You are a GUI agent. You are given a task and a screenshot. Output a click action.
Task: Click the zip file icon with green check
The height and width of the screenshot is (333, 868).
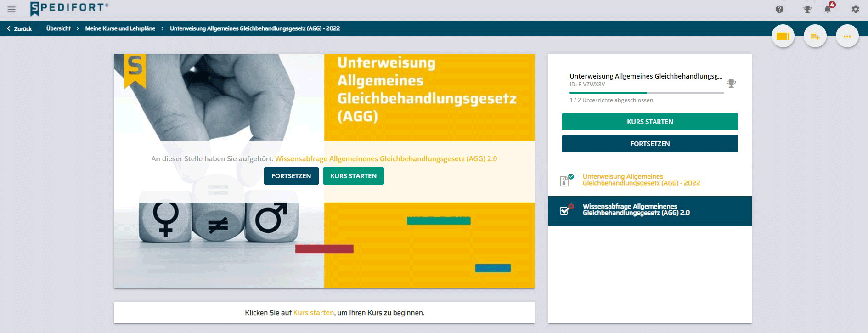click(565, 181)
